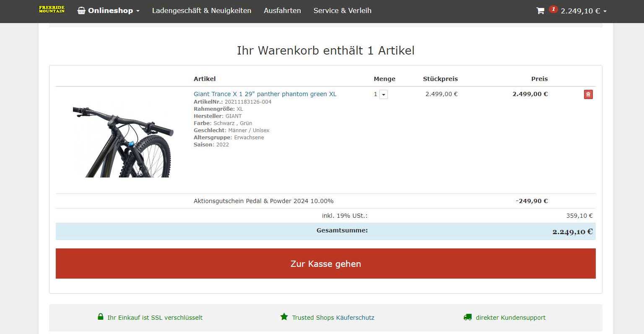Open the Giant Trance X 1 product link
The image size is (644, 334).
tap(265, 94)
